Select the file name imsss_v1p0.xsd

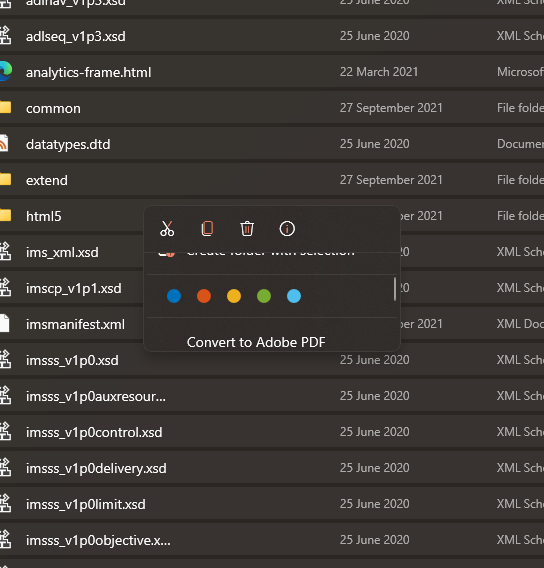tap(72, 361)
